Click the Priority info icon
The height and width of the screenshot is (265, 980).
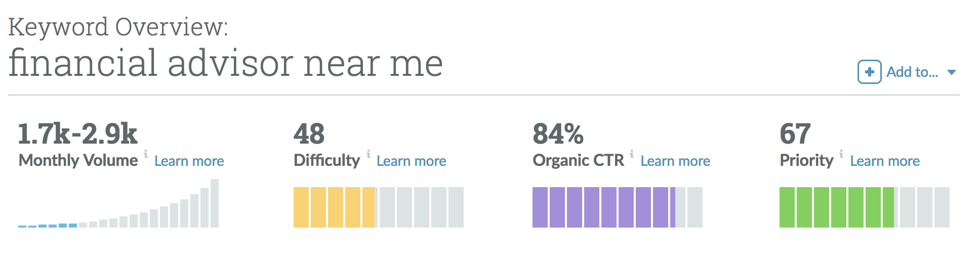841,153
